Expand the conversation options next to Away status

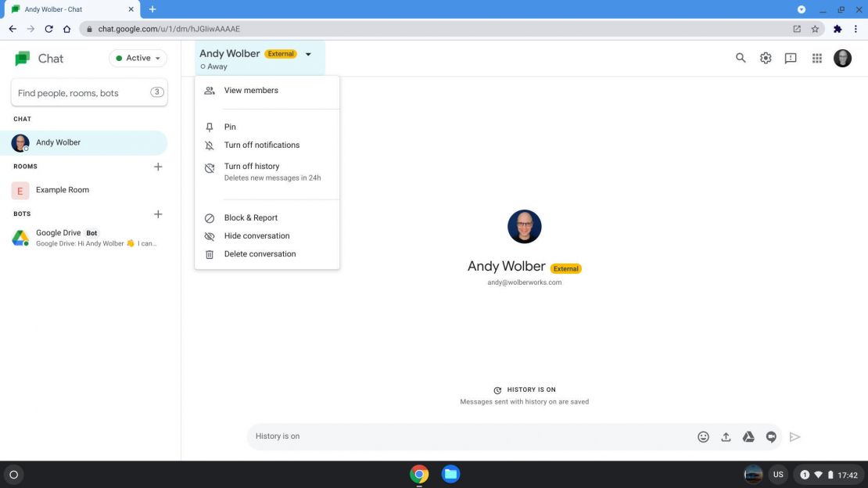click(308, 54)
